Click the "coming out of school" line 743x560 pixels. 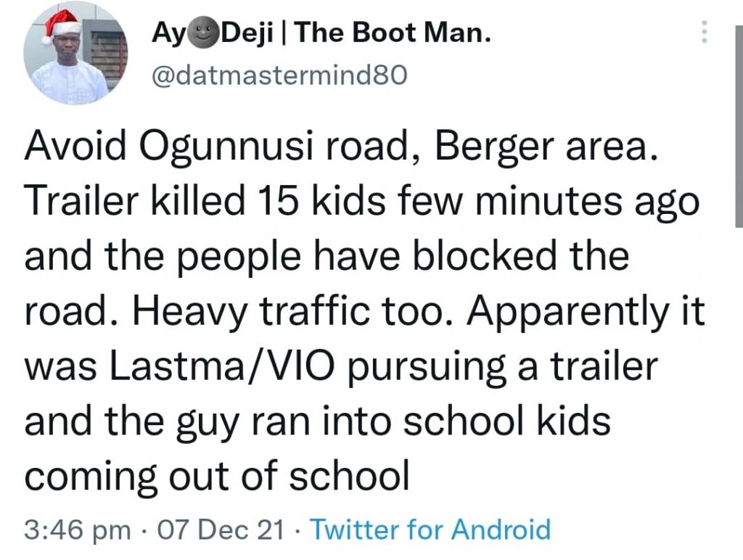[217, 477]
